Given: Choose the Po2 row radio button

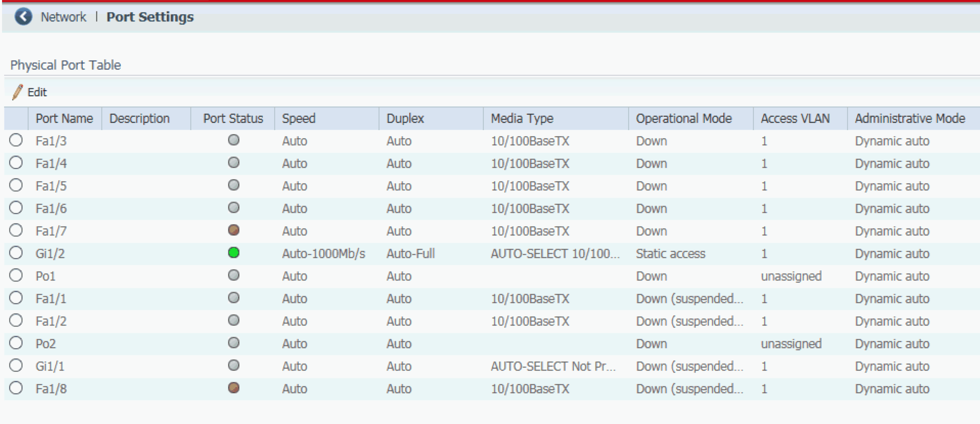Looking at the screenshot, I should (x=16, y=343).
